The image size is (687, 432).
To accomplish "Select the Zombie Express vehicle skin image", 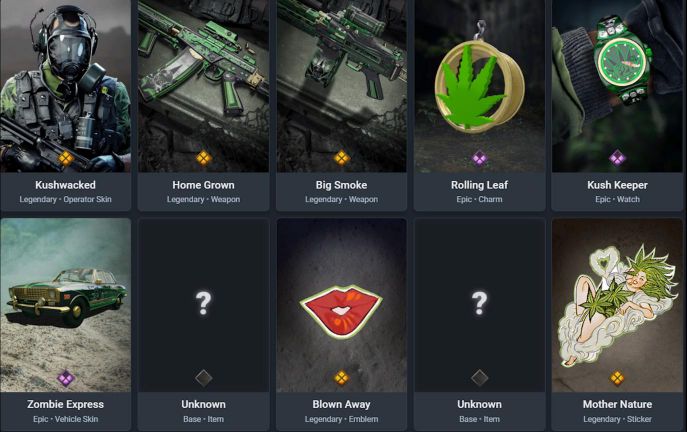I will (65, 305).
